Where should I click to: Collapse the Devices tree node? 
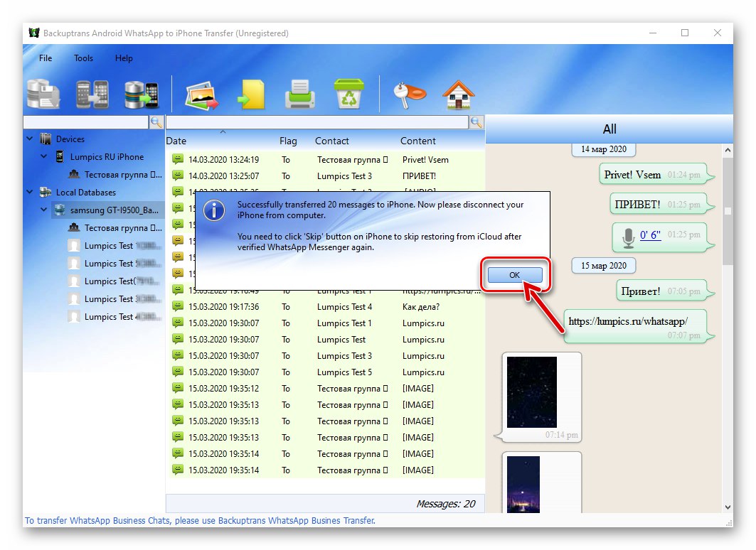pyautogui.click(x=30, y=139)
